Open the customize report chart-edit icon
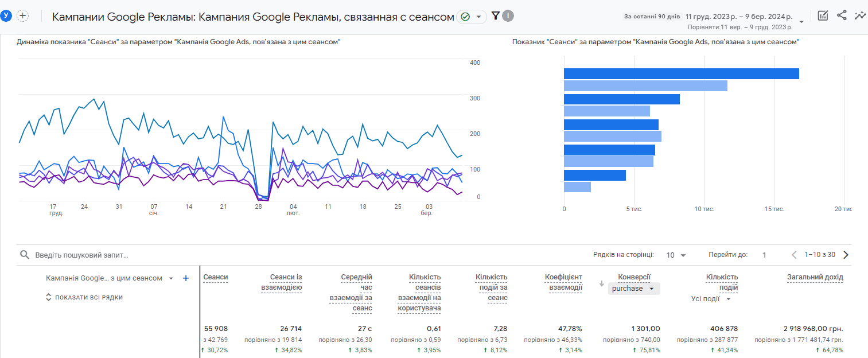The image size is (868, 358). pyautogui.click(x=823, y=16)
